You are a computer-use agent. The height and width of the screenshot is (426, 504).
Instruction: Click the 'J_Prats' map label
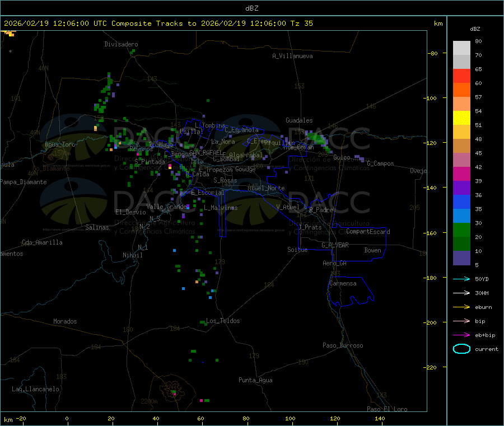click(x=310, y=227)
